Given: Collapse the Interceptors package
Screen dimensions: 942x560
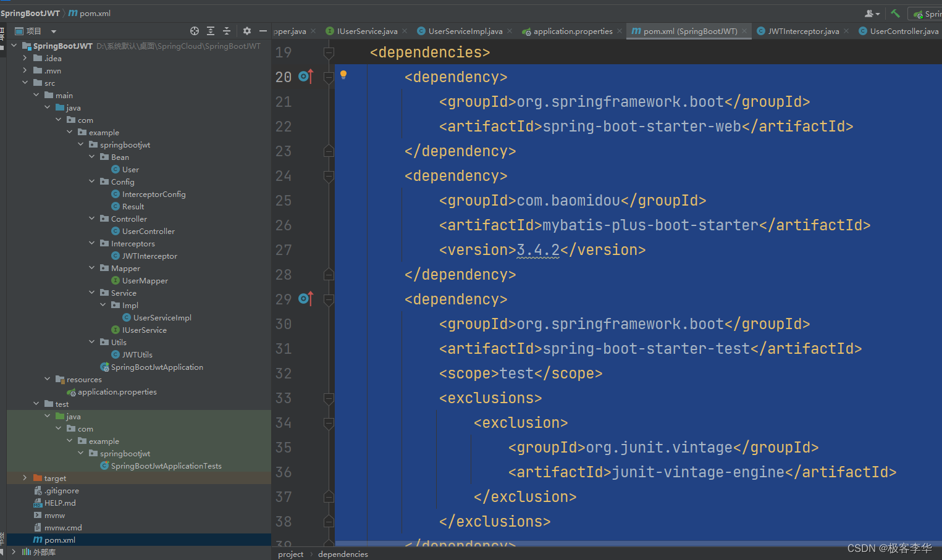Looking at the screenshot, I should [91, 243].
